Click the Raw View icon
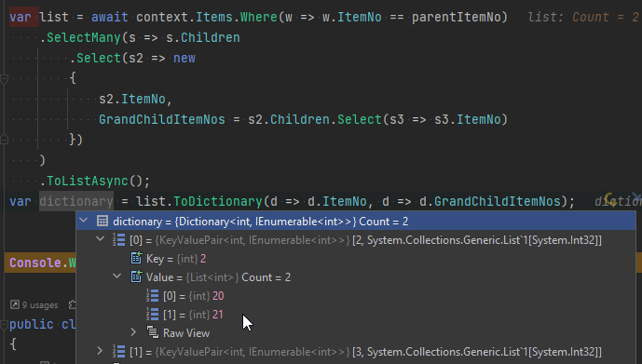The image size is (642, 364). click(x=153, y=332)
